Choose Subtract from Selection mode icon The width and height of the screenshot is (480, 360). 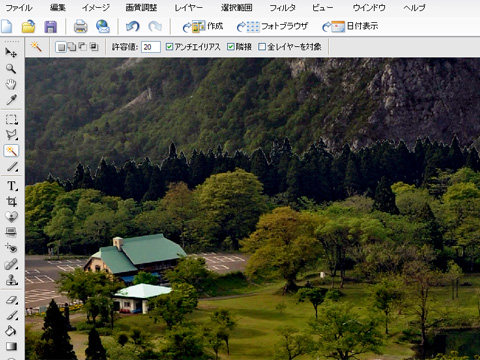coord(83,47)
